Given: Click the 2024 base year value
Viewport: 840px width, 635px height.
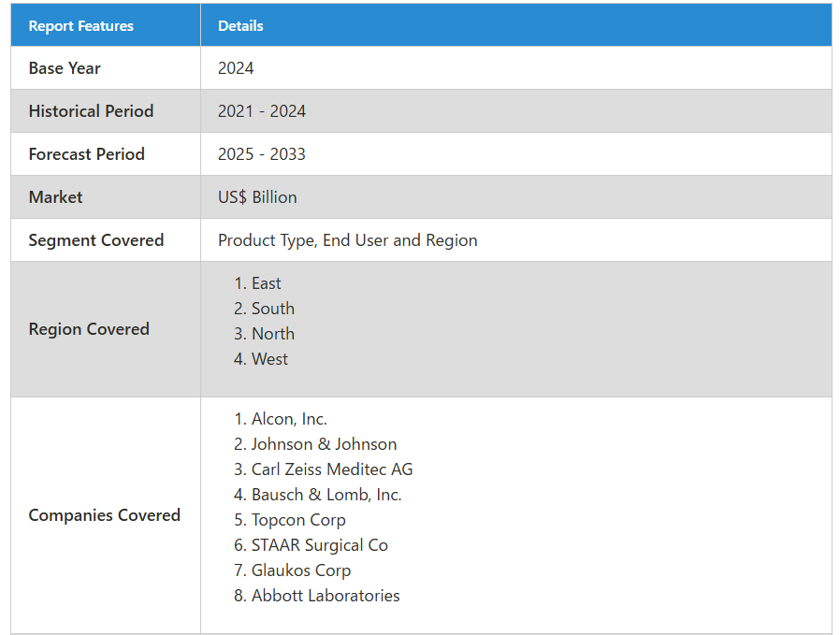Looking at the screenshot, I should (236, 68).
